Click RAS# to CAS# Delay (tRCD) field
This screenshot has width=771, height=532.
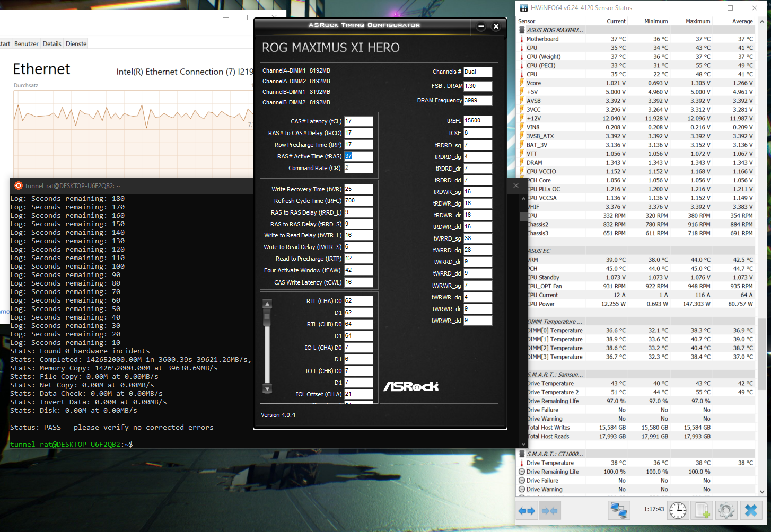358,133
